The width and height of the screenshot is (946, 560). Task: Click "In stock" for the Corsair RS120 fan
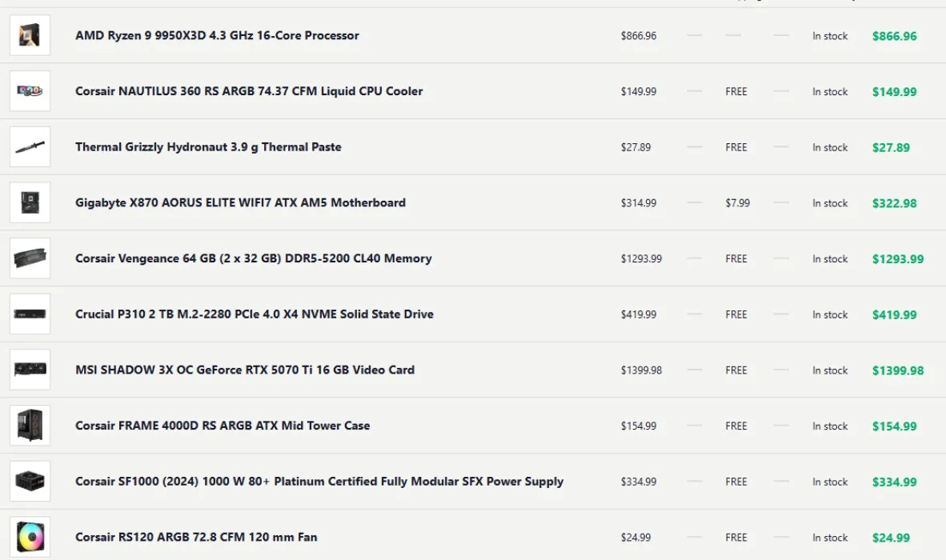(x=830, y=538)
